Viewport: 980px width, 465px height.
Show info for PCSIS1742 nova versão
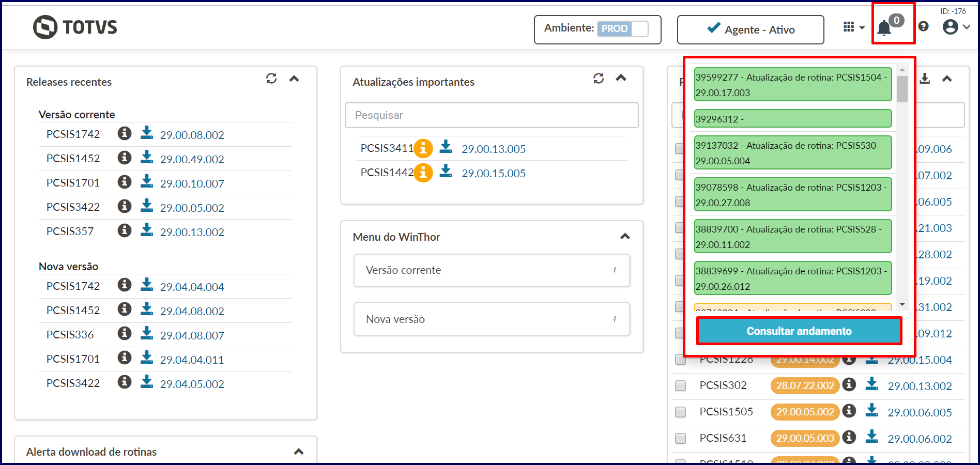pyautogui.click(x=124, y=285)
